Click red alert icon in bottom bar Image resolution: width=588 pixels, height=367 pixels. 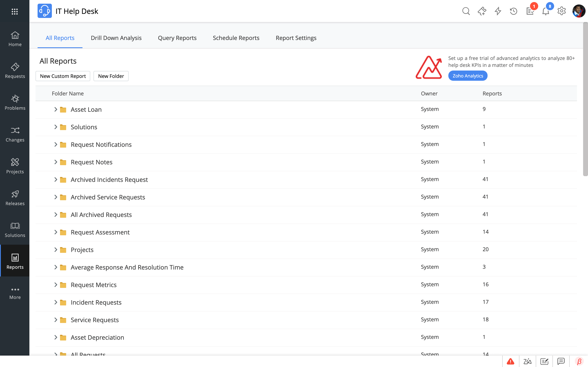[510, 361]
